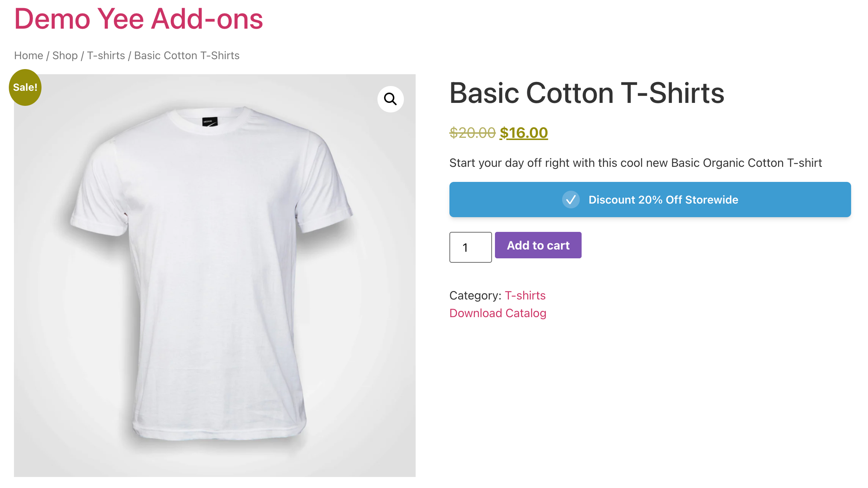Open the T-shirts category link
Viewport: 868px width, 488px height.
point(525,295)
